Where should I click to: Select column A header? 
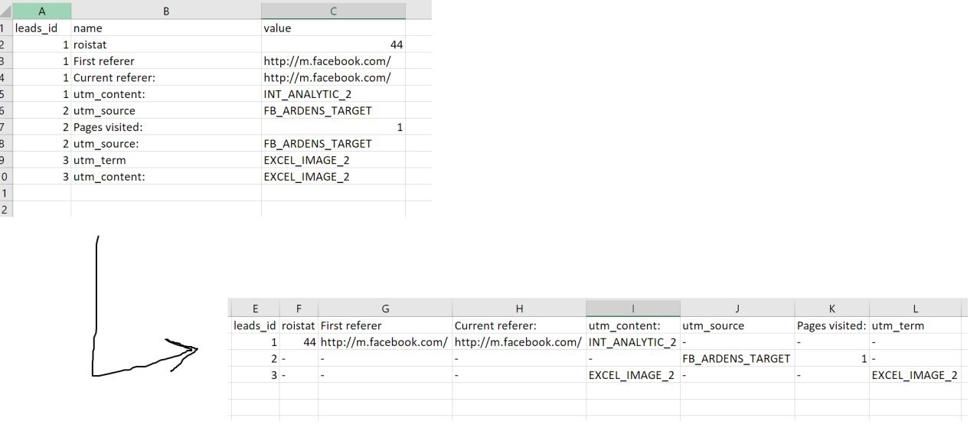[x=42, y=11]
